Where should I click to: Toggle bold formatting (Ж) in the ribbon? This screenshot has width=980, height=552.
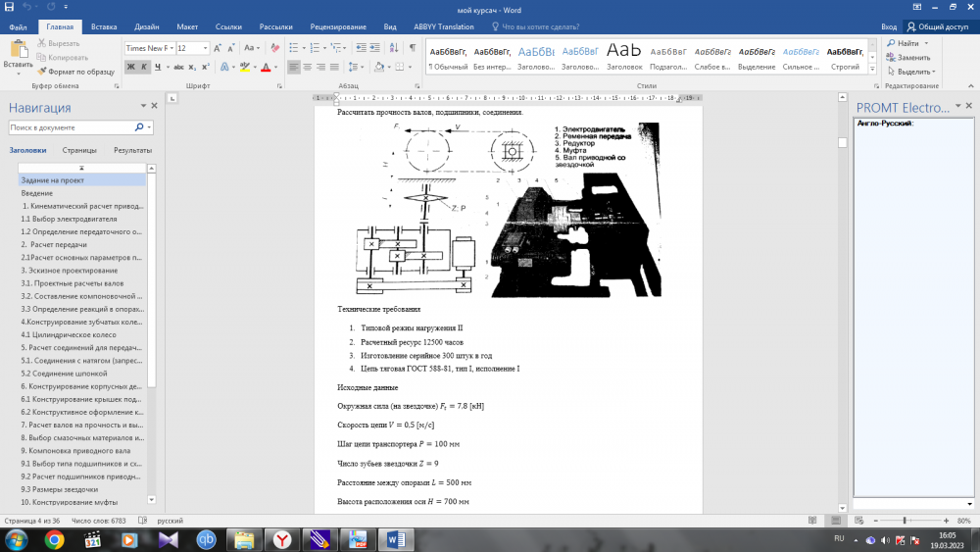pyautogui.click(x=130, y=67)
